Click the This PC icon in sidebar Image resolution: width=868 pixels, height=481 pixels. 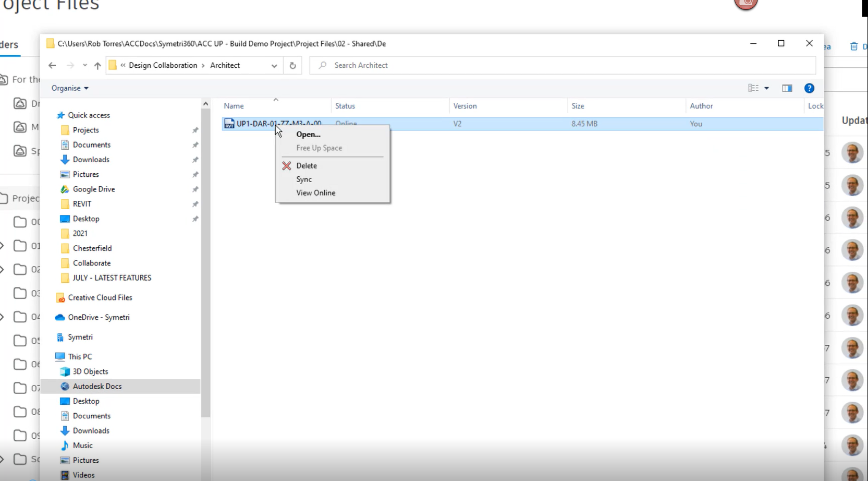click(60, 357)
